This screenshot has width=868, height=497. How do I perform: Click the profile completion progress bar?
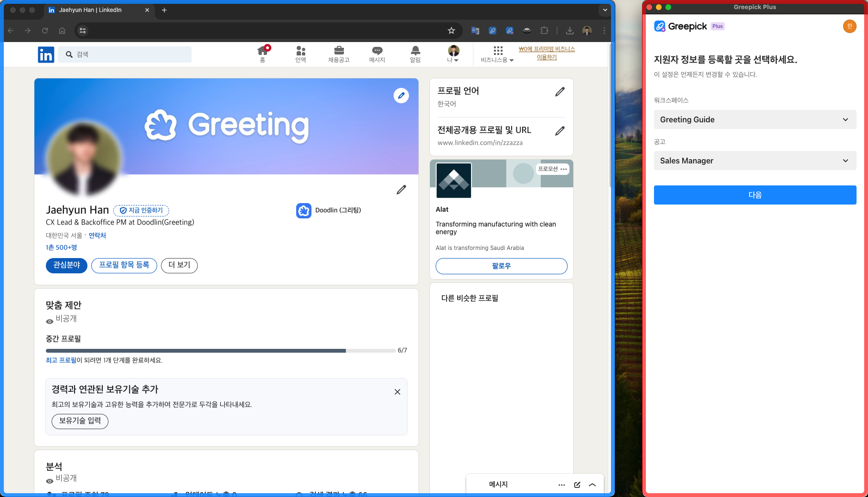click(x=221, y=351)
